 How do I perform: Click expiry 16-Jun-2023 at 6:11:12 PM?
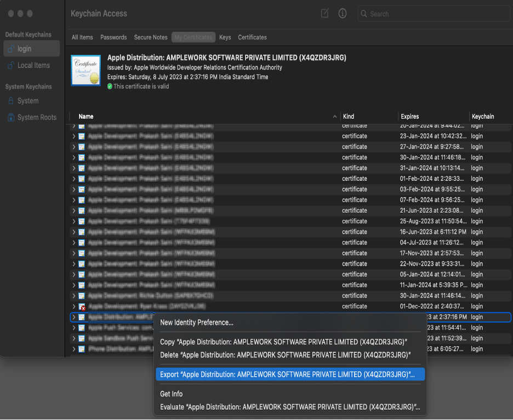coord(433,232)
